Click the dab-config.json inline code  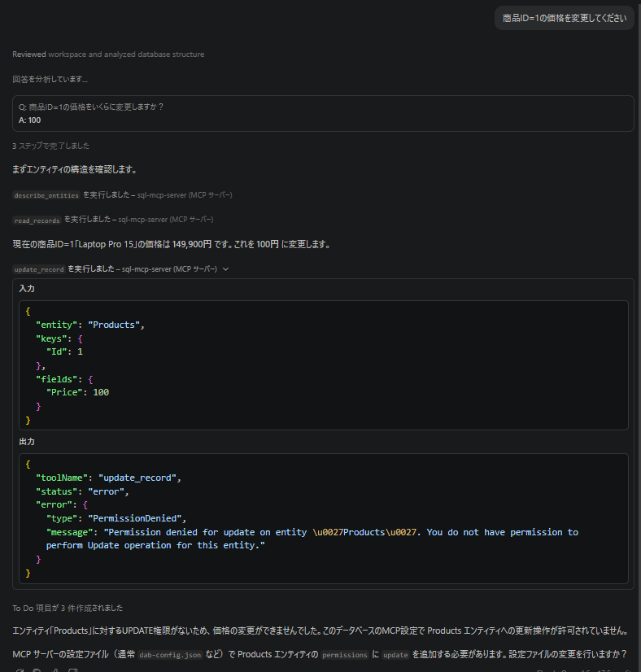(x=170, y=655)
